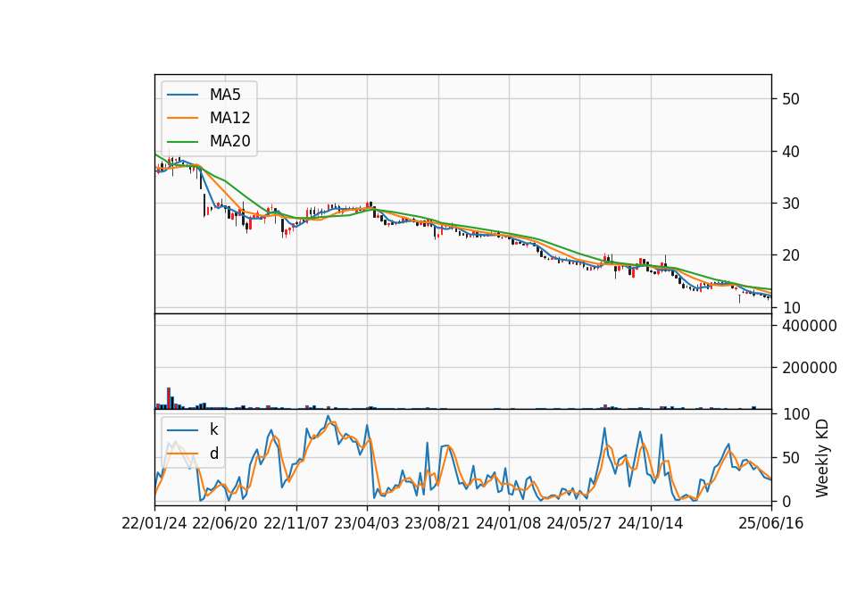This screenshot has width=857, height=616.
Task: Click the MA5 legend label
Action: (225, 95)
